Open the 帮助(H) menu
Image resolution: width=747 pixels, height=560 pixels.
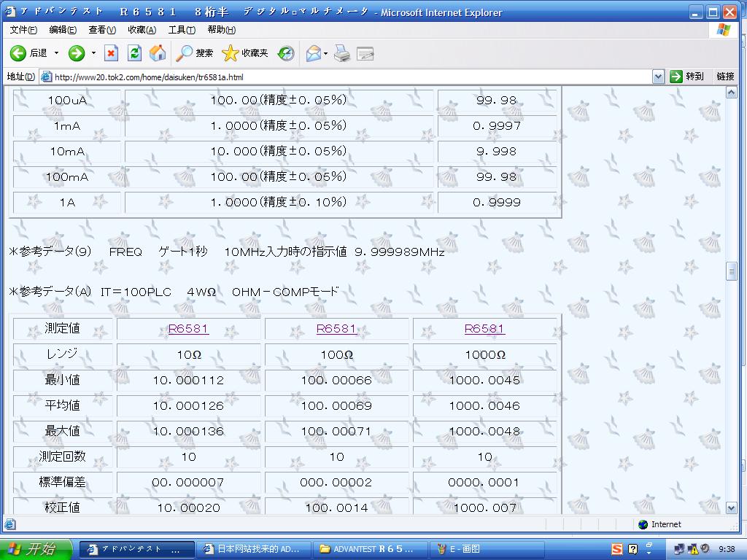(x=222, y=30)
